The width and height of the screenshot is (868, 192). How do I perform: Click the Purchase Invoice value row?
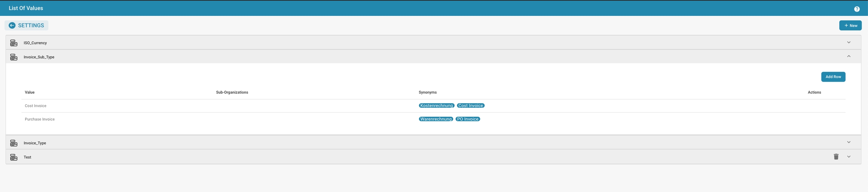40,119
